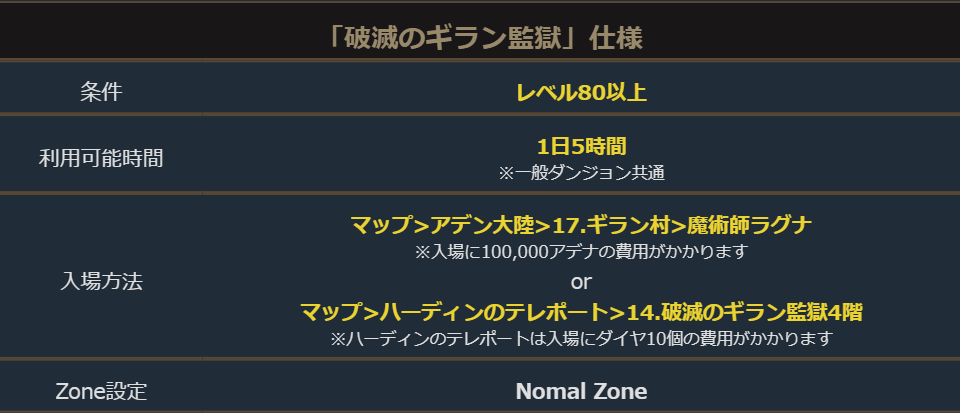This screenshot has width=960, height=413.
Task: Click the yellow 1日5時間 value
Action: click(581, 146)
